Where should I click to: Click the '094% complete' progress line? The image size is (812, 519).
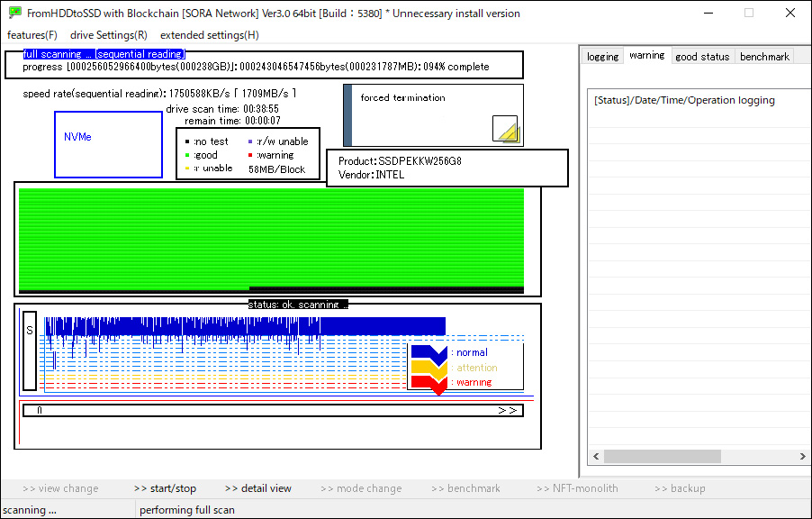coord(256,67)
